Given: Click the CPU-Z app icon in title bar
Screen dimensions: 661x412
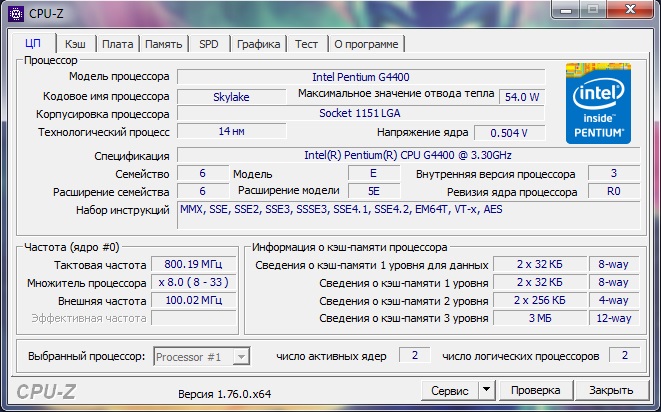Looking at the screenshot, I should click(16, 14).
